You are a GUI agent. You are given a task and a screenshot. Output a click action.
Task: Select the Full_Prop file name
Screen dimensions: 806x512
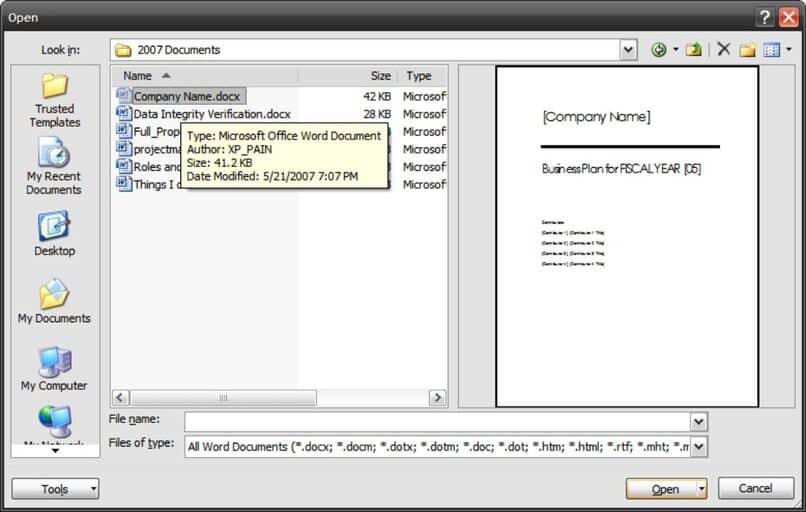click(x=157, y=132)
